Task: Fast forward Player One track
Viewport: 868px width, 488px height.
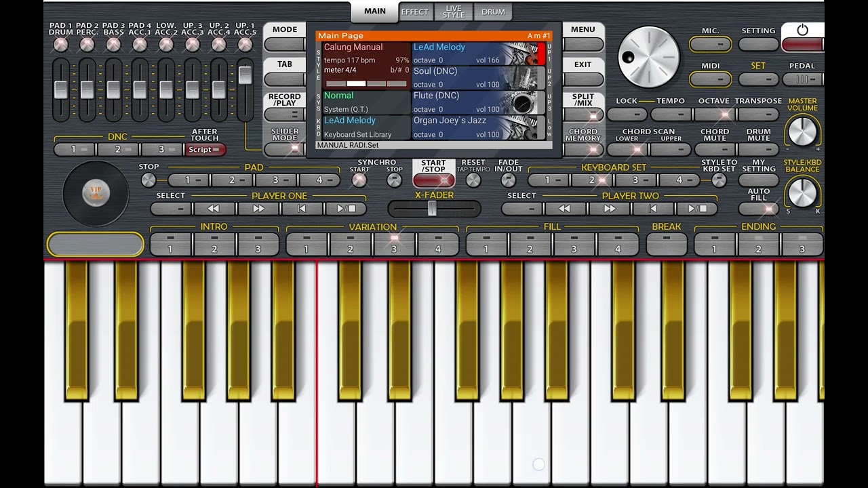Action: pos(258,209)
